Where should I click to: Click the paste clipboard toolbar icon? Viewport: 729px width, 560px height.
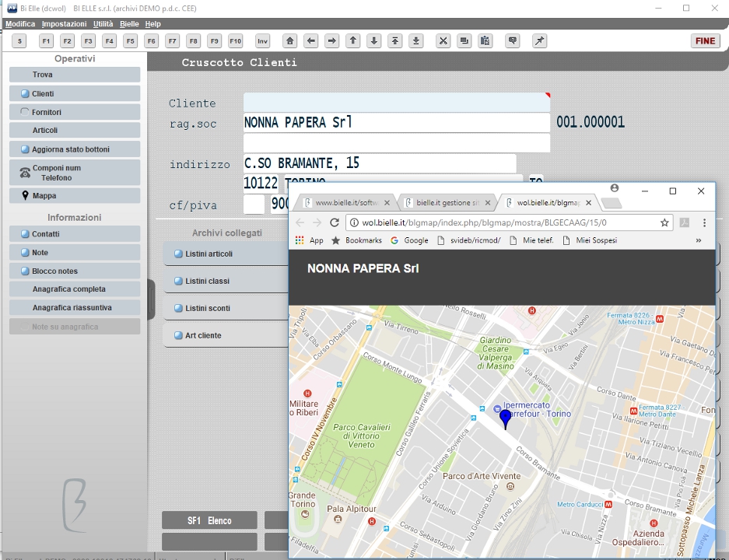coord(485,41)
